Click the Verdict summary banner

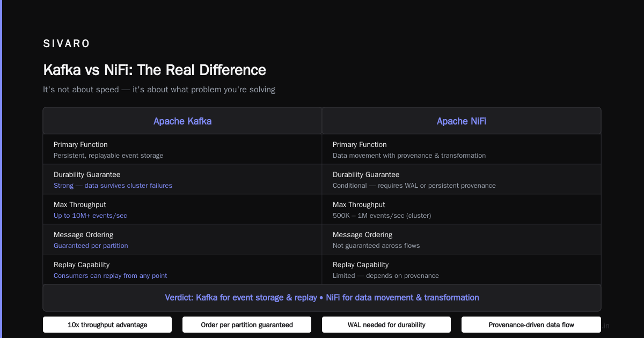[322, 298]
